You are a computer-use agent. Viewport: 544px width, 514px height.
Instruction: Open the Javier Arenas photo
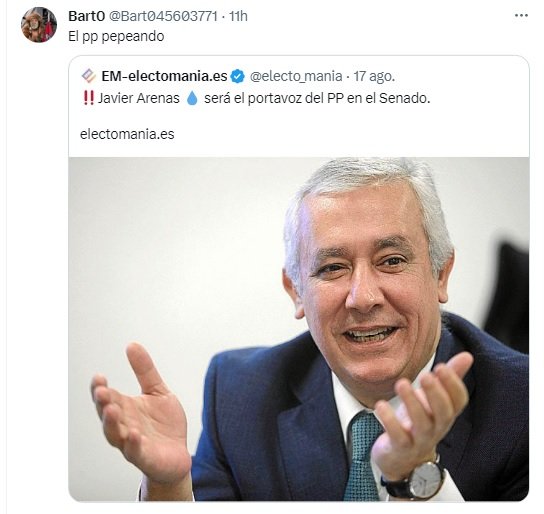(x=299, y=329)
